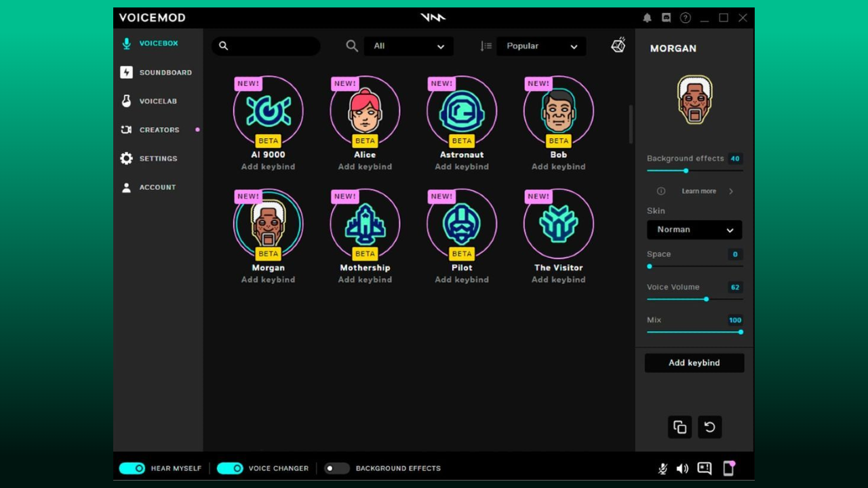Viewport: 868px width, 488px height.
Task: Click the random voice dice icon
Action: pyautogui.click(x=618, y=45)
